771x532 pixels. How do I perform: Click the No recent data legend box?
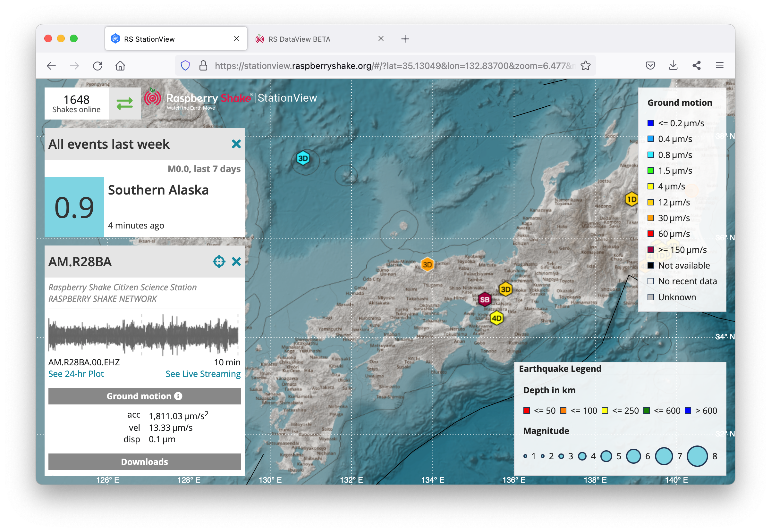pos(650,281)
